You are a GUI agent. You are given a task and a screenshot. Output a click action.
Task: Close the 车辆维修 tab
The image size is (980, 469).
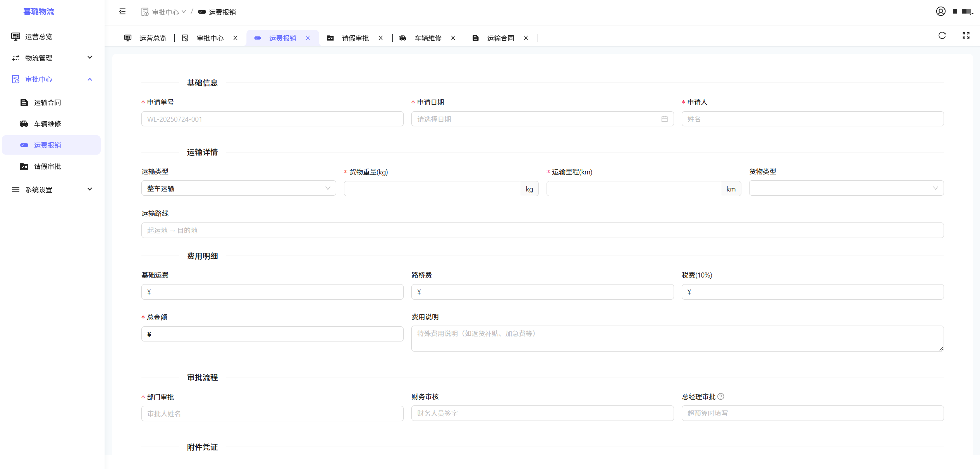pyautogui.click(x=453, y=38)
